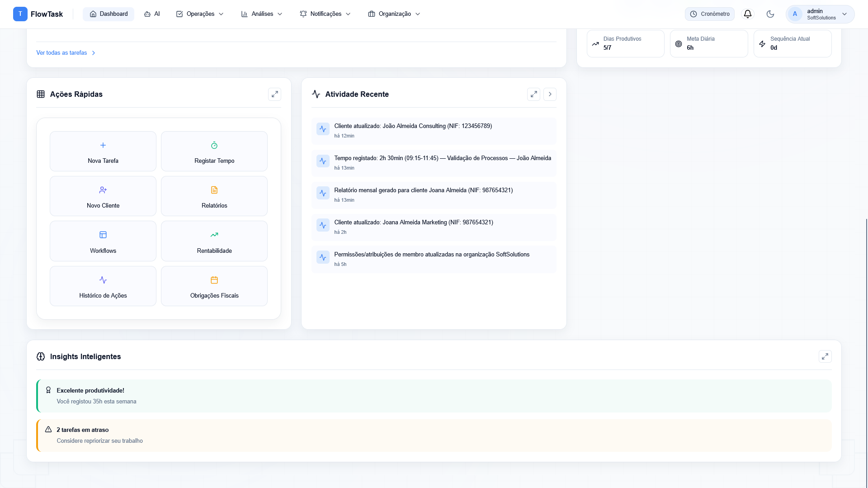Open the Novo Cliente quick action
This screenshot has height=488, width=868.
click(x=103, y=196)
